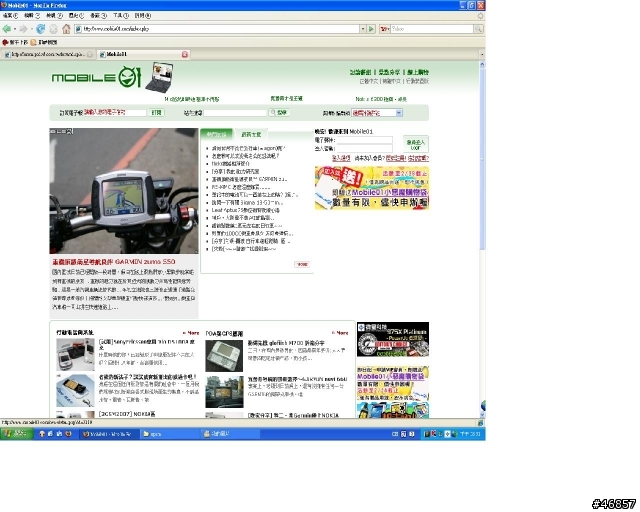This screenshot has height=512, width=640.
Task: Click the Mobile01 shopping bag promo banner
Action: [372, 188]
